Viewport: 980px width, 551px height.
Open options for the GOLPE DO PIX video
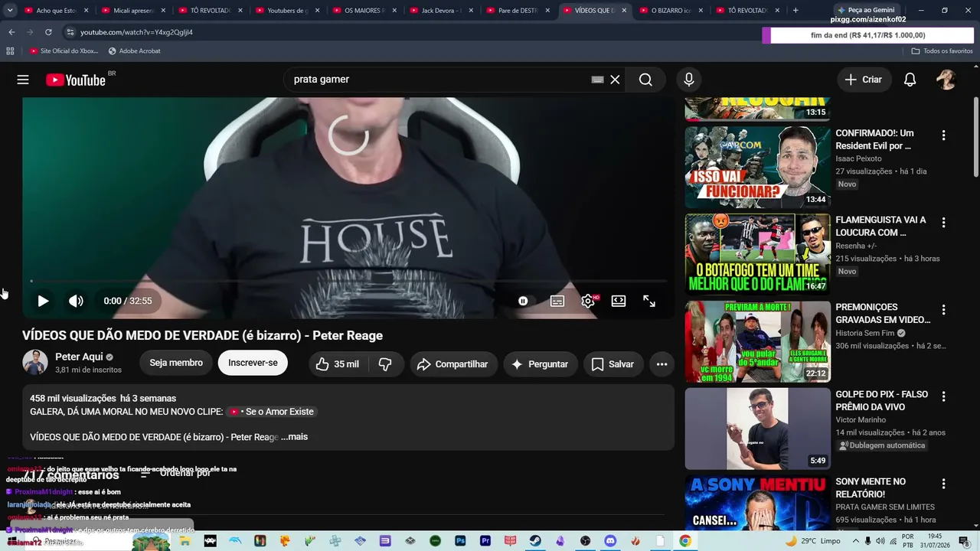click(943, 397)
